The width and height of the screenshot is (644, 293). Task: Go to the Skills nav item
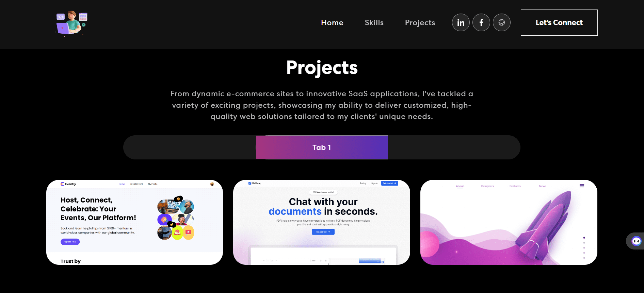point(374,22)
